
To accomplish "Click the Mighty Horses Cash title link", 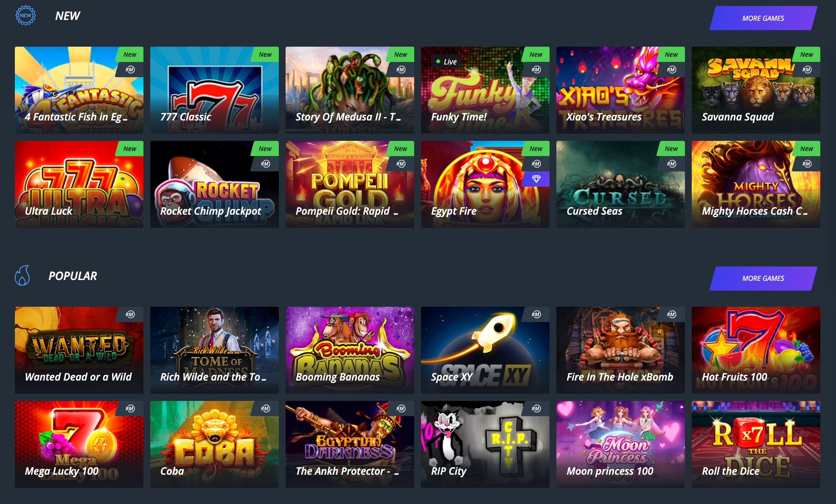I will pyautogui.click(x=755, y=211).
